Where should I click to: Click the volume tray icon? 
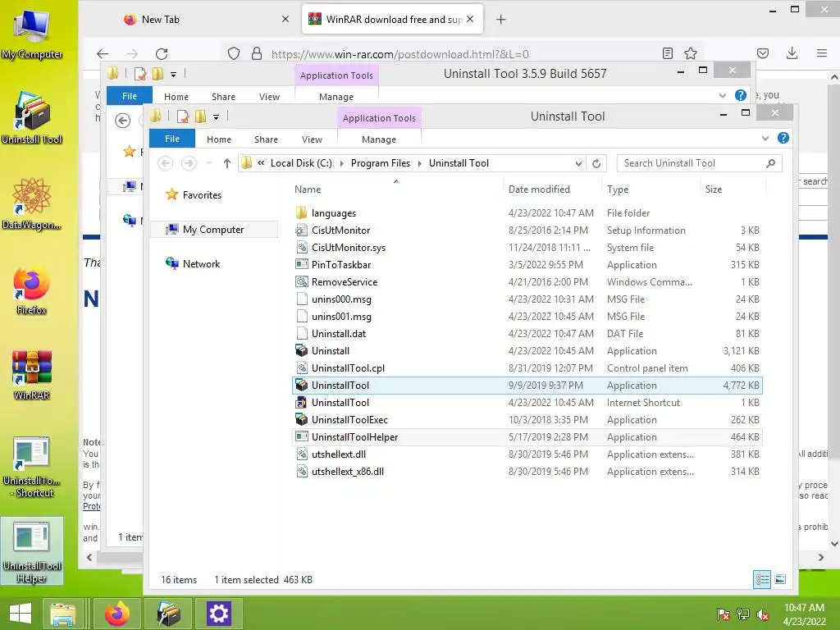[763, 614]
